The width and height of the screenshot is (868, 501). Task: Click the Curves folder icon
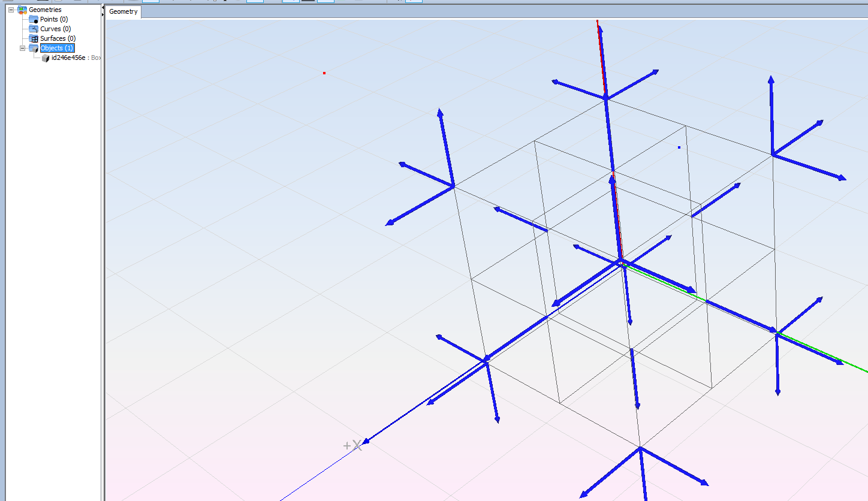pos(34,29)
